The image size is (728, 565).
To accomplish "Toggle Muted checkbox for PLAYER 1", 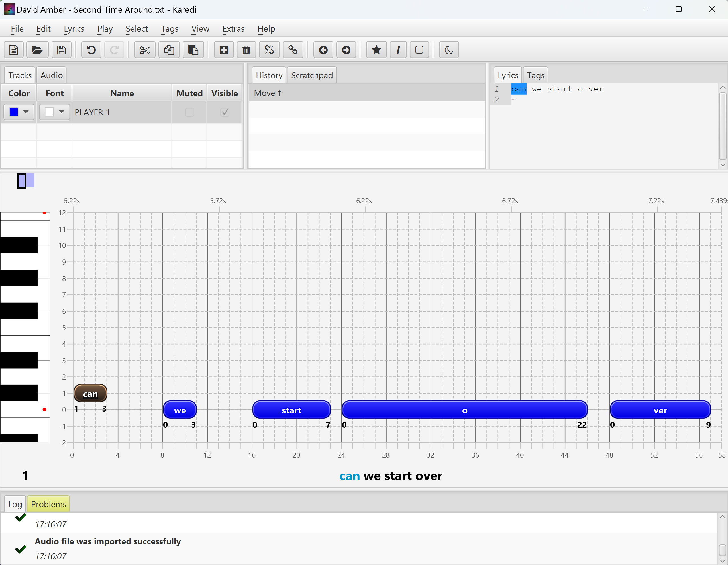I will coord(190,112).
